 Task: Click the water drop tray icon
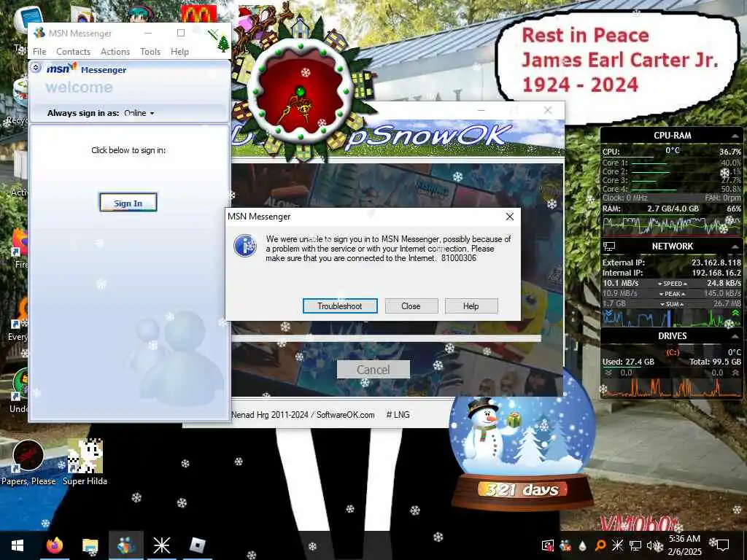click(583, 545)
